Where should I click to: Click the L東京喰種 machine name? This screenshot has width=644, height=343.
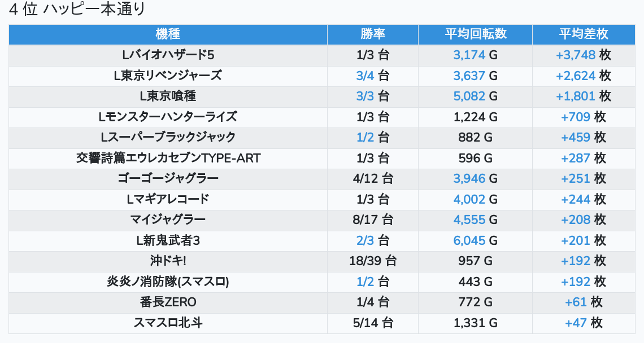(x=168, y=96)
